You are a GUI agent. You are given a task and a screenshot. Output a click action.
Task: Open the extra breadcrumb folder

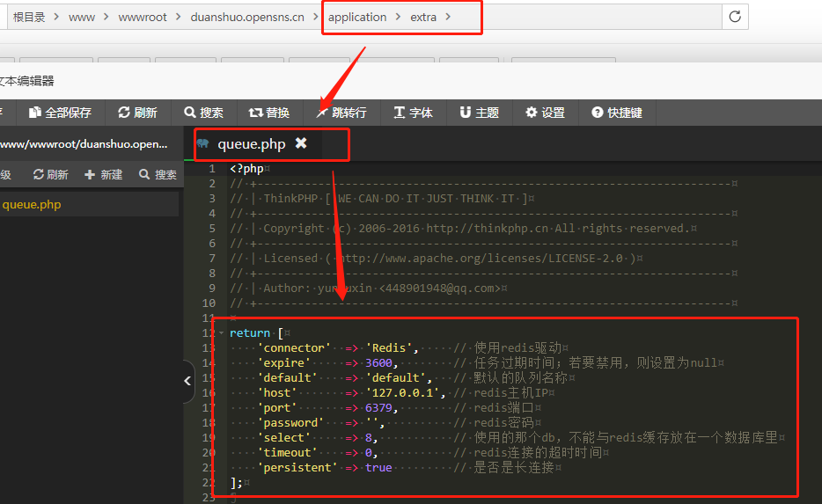pyautogui.click(x=423, y=18)
